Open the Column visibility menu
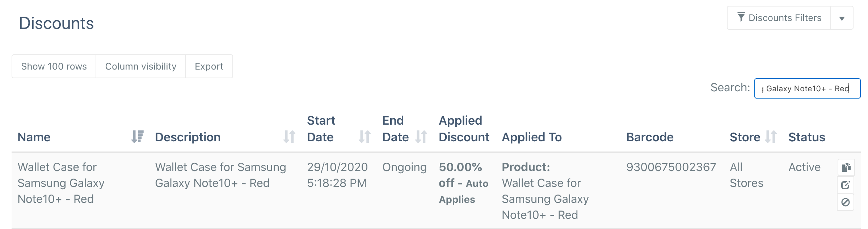The width and height of the screenshot is (868, 229). 141,66
